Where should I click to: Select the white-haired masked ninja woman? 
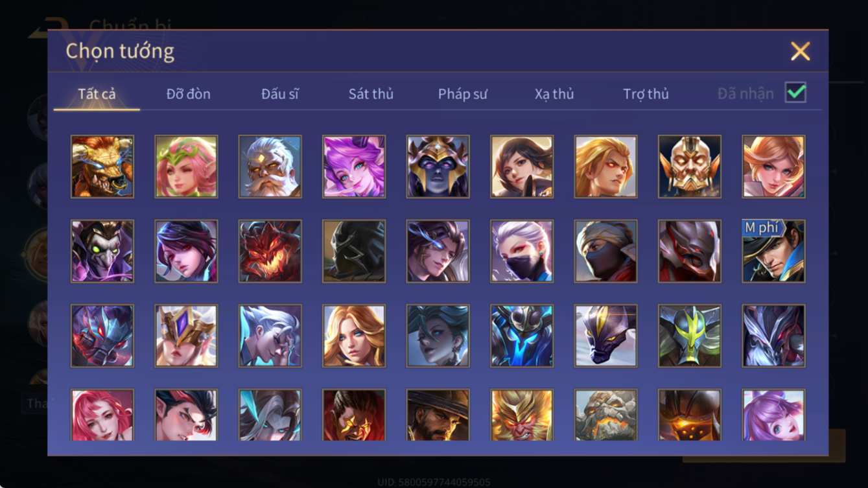click(522, 251)
